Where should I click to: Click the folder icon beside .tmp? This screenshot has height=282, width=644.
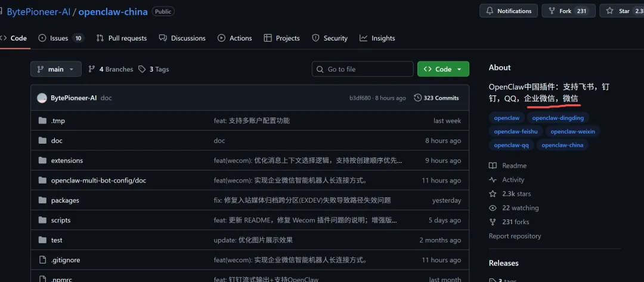tap(42, 120)
